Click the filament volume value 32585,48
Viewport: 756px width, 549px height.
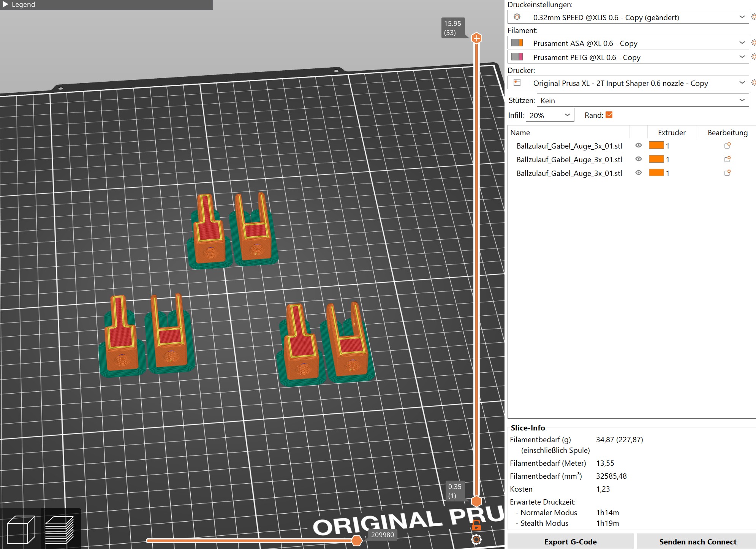point(611,476)
